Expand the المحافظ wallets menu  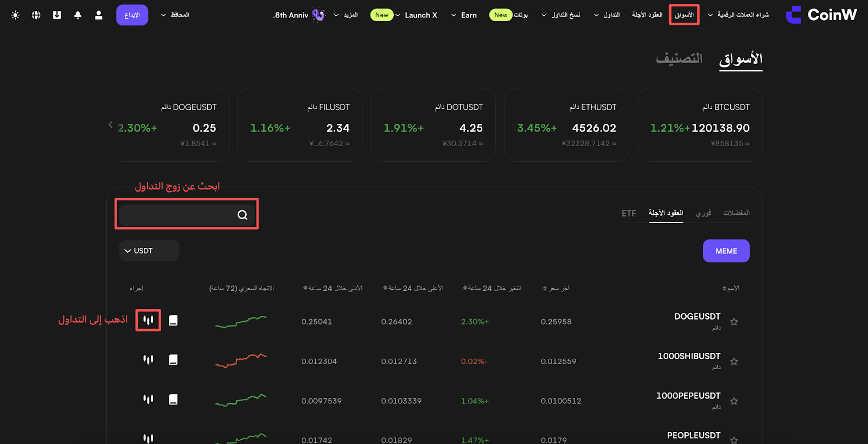tap(175, 15)
